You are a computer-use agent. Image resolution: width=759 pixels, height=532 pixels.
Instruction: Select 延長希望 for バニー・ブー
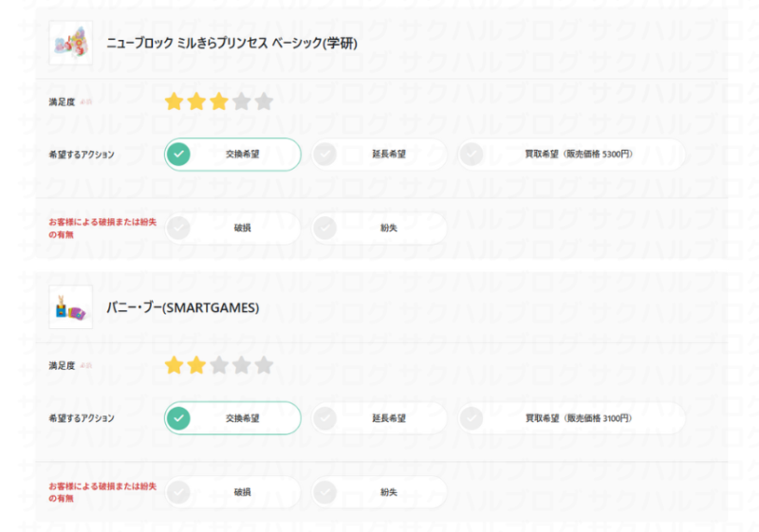pos(379,418)
